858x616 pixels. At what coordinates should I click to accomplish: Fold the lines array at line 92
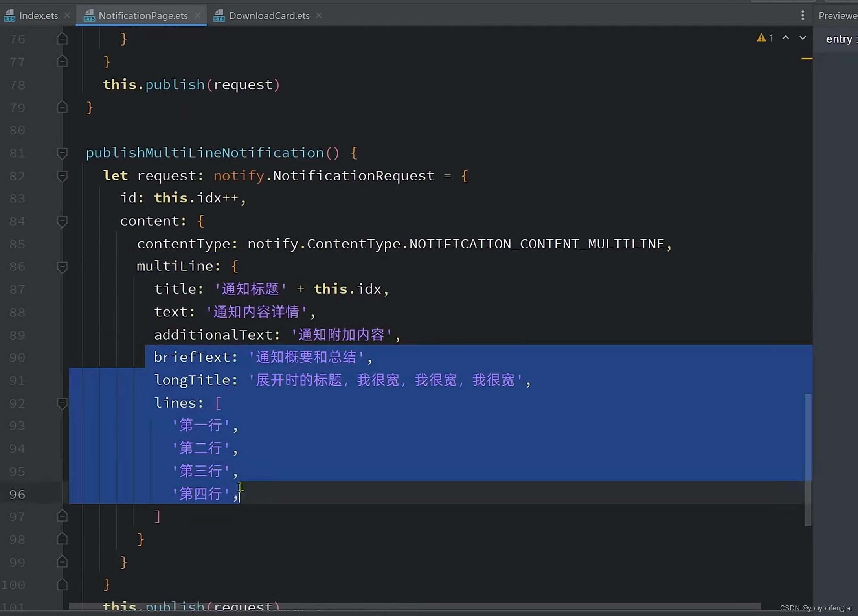point(62,403)
